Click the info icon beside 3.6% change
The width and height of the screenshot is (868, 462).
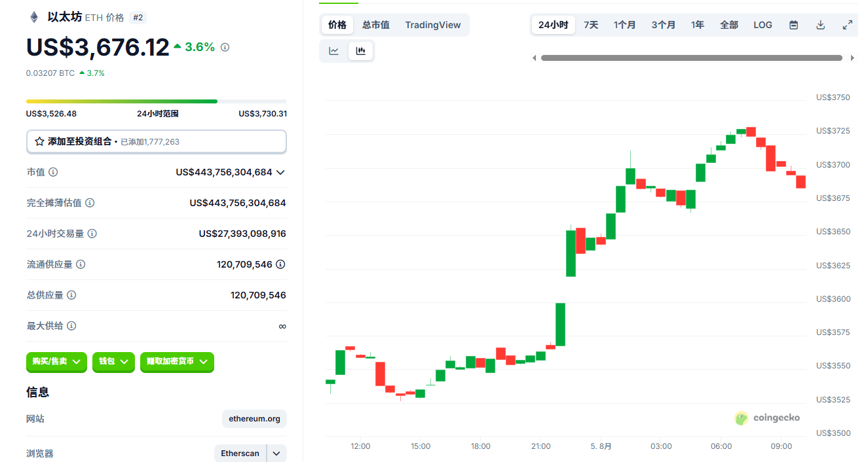(x=225, y=47)
